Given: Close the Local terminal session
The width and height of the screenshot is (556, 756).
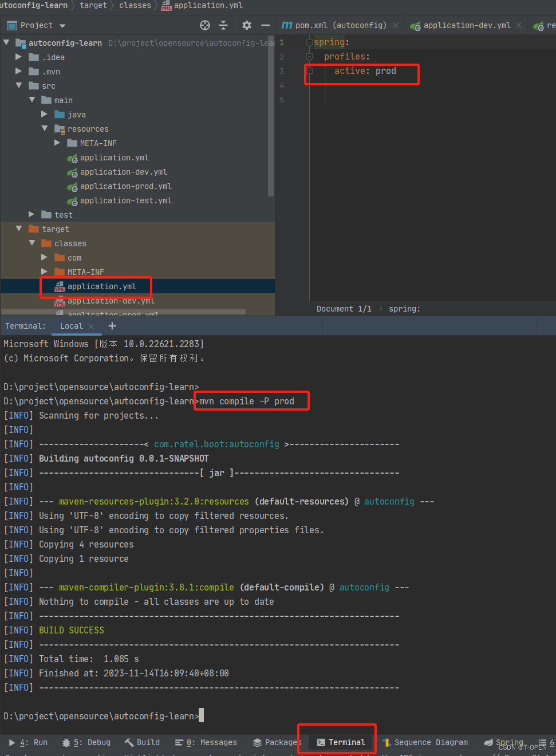Looking at the screenshot, I should [x=91, y=326].
